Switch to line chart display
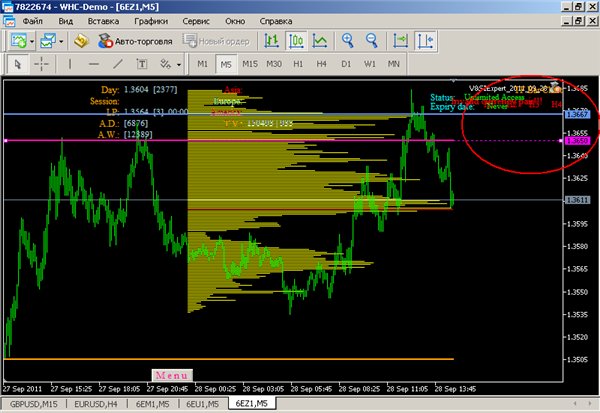Screen dimensions: 600x413 click(320, 41)
